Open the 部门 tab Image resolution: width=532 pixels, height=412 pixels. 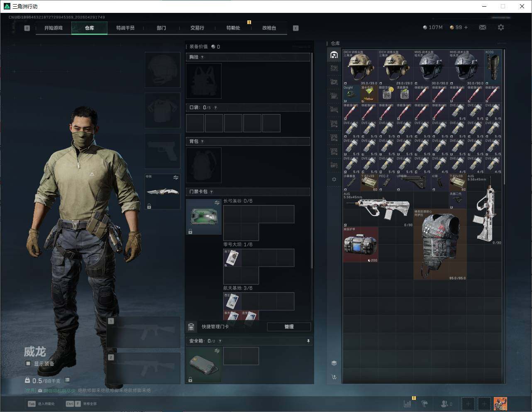coord(161,28)
